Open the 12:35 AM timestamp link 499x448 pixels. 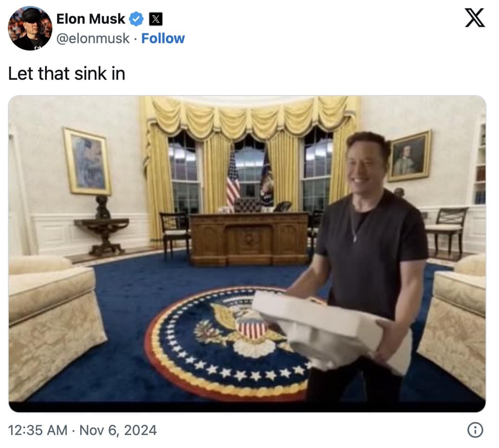[38, 430]
